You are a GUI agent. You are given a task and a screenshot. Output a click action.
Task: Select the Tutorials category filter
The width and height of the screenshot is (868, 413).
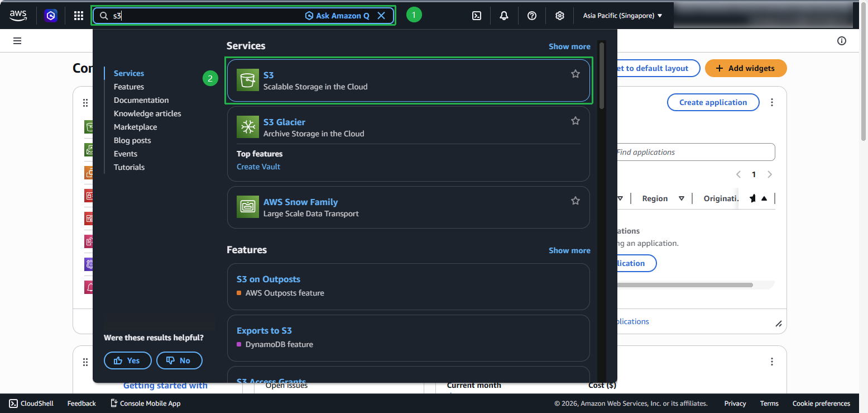129,167
